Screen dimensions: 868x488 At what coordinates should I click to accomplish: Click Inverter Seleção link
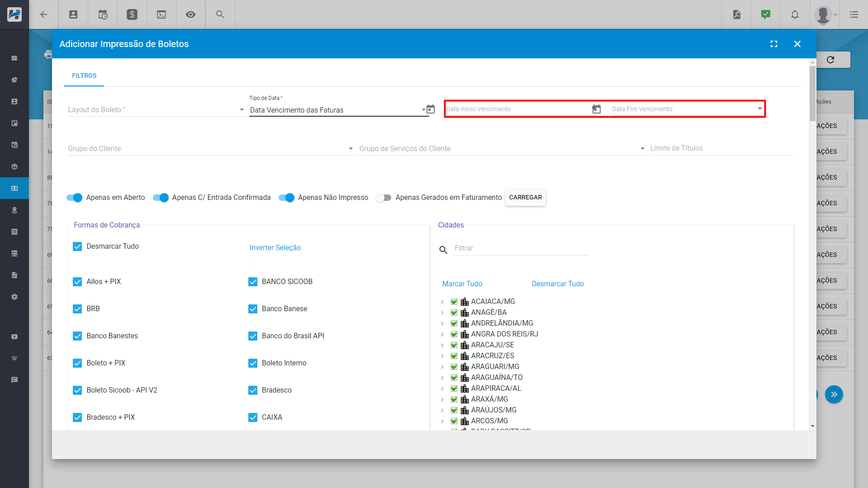(275, 247)
